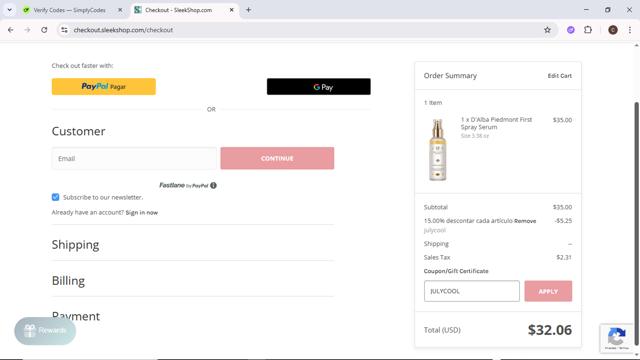Reload the checkout page
Image resolution: width=640 pixels, height=360 pixels.
point(44,30)
